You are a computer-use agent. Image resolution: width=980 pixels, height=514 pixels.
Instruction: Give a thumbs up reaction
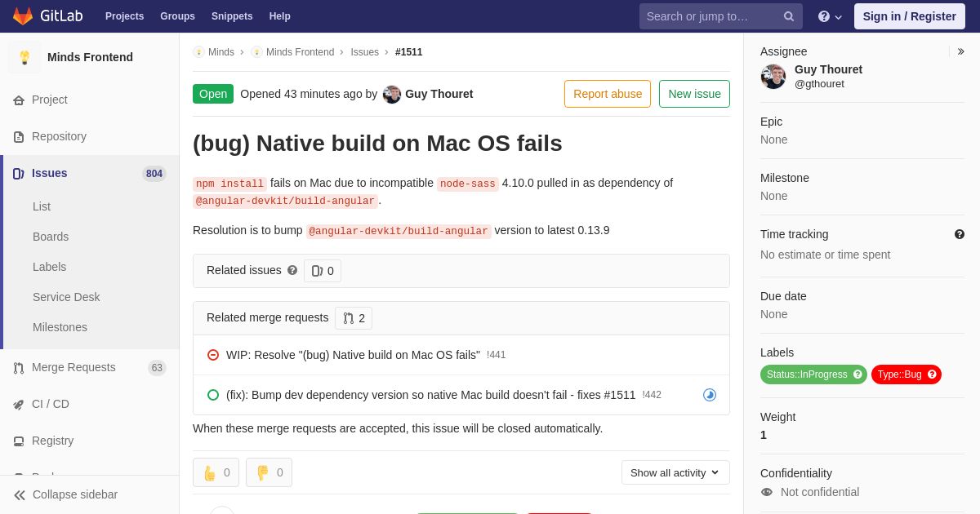pos(216,472)
